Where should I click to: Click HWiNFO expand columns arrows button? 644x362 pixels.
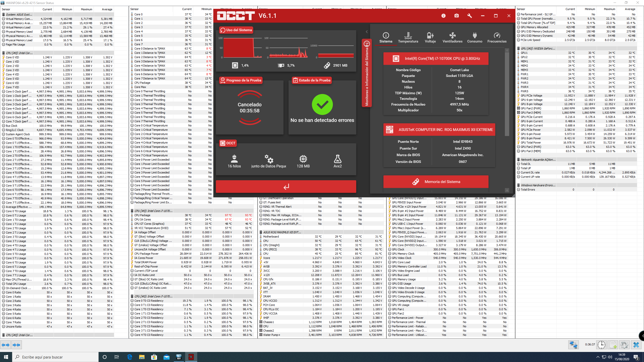(6, 345)
